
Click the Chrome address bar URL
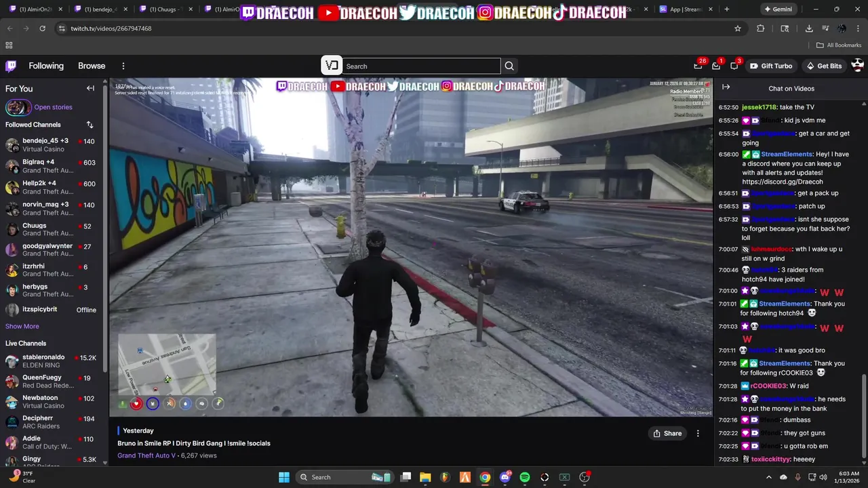(111, 28)
